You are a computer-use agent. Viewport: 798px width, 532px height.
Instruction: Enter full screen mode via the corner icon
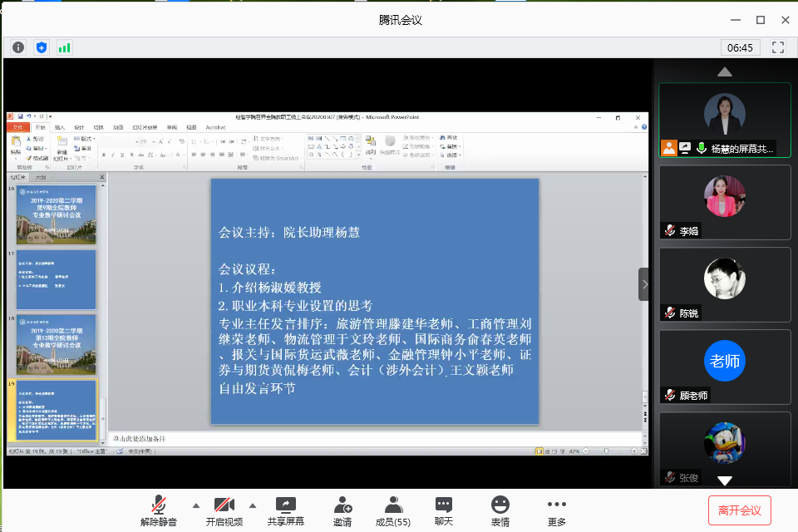(778, 47)
